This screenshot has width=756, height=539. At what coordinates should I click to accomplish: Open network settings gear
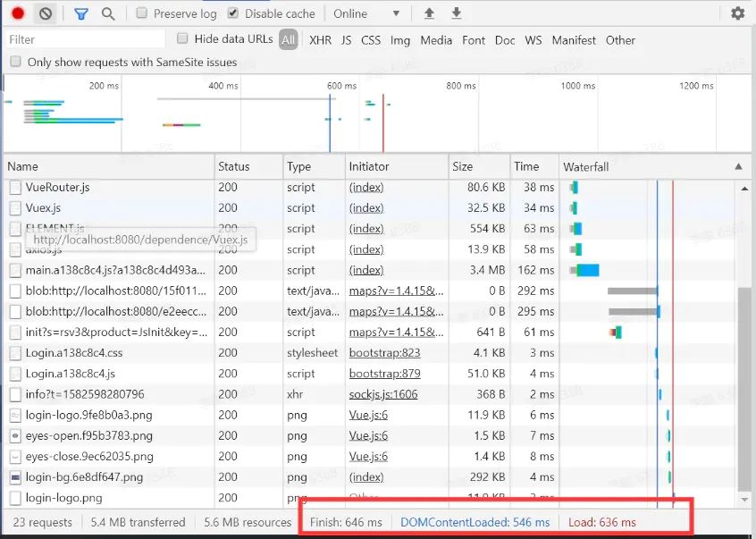737,13
